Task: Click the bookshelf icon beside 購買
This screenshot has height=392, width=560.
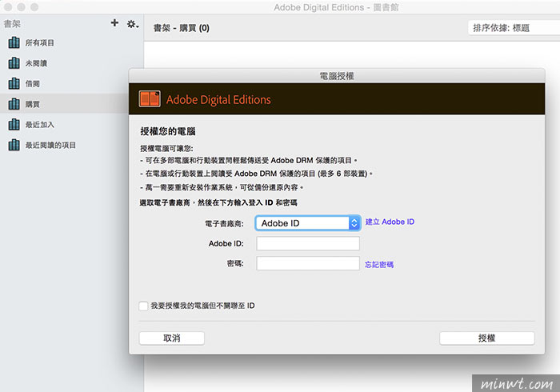Action: (14, 104)
